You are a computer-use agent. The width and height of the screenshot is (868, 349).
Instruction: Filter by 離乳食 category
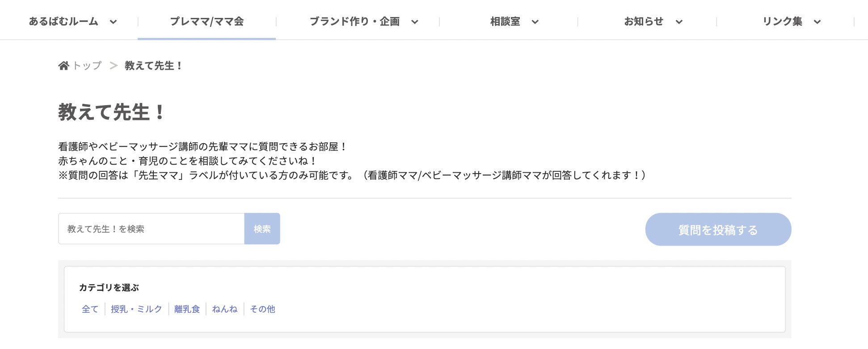coord(187,309)
